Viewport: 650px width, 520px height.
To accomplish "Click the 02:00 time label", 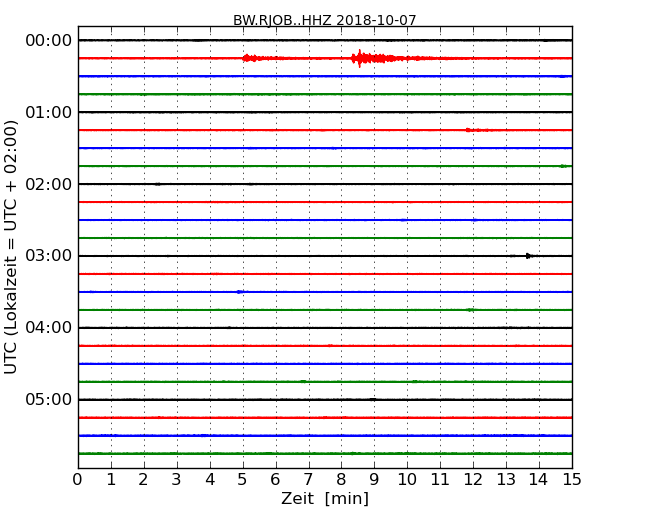I will click(49, 184).
